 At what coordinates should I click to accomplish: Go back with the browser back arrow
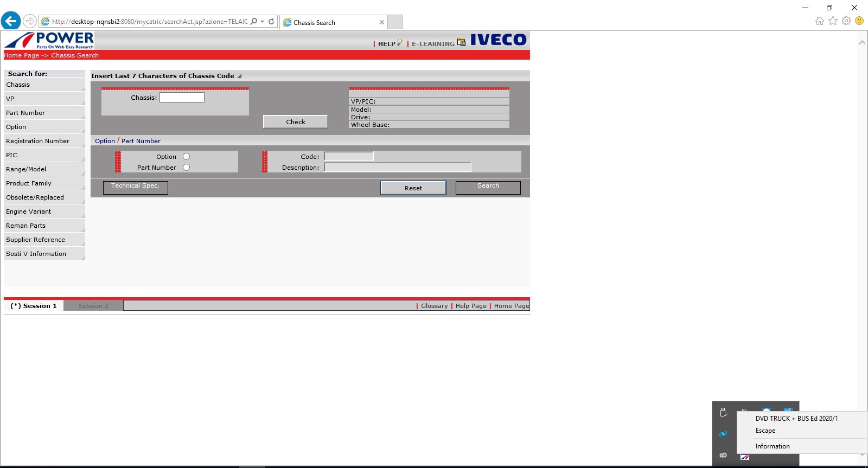(11, 21)
